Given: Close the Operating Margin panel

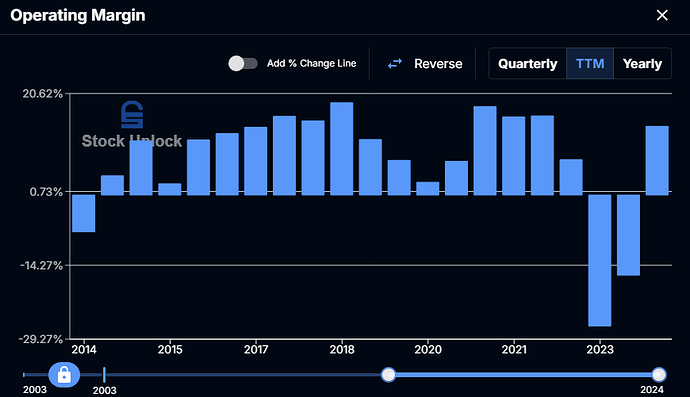Looking at the screenshot, I should [662, 15].
